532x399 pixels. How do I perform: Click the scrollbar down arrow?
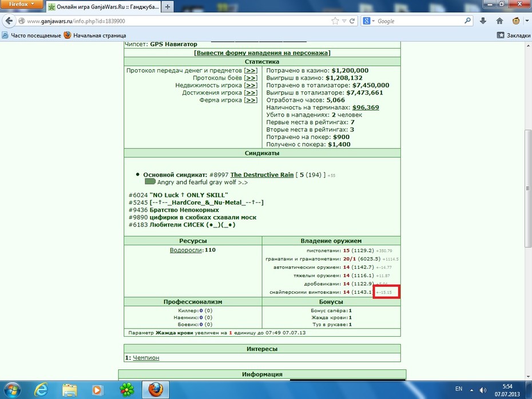click(x=527, y=377)
